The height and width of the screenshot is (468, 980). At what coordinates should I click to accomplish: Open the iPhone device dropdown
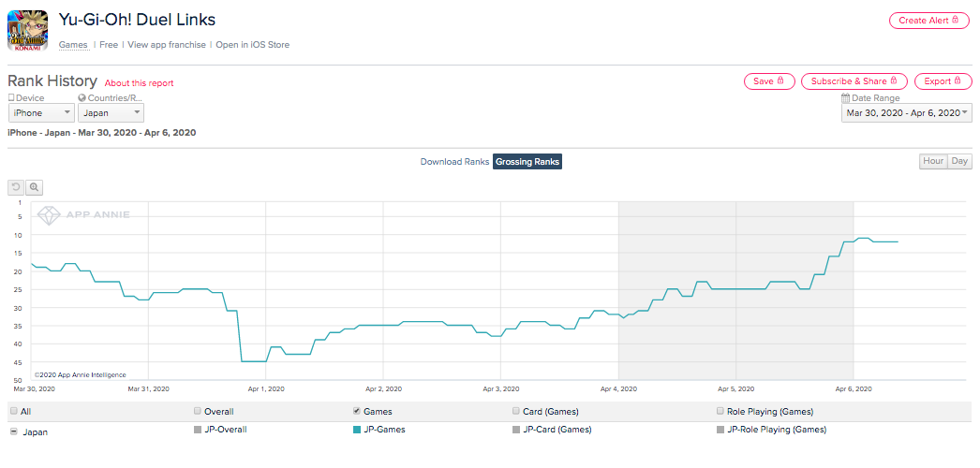(41, 113)
